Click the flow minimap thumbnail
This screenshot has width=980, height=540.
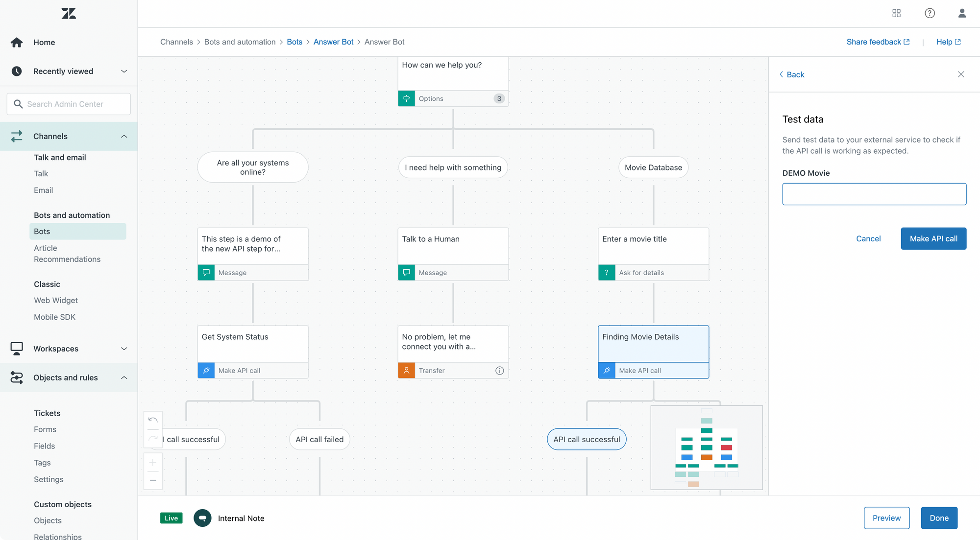pos(706,447)
